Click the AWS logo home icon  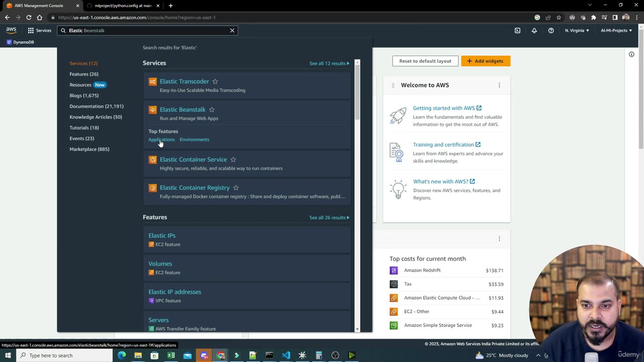pos(11,31)
